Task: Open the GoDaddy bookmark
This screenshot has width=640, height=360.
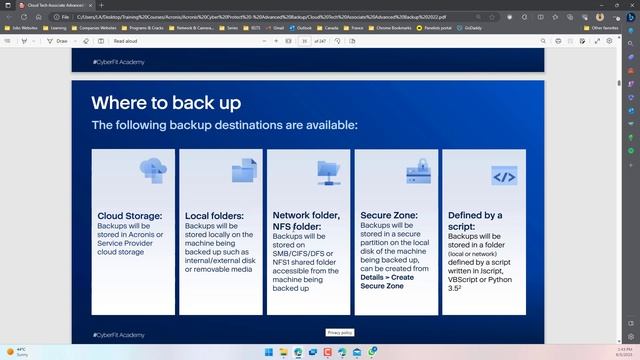Action: (469, 28)
